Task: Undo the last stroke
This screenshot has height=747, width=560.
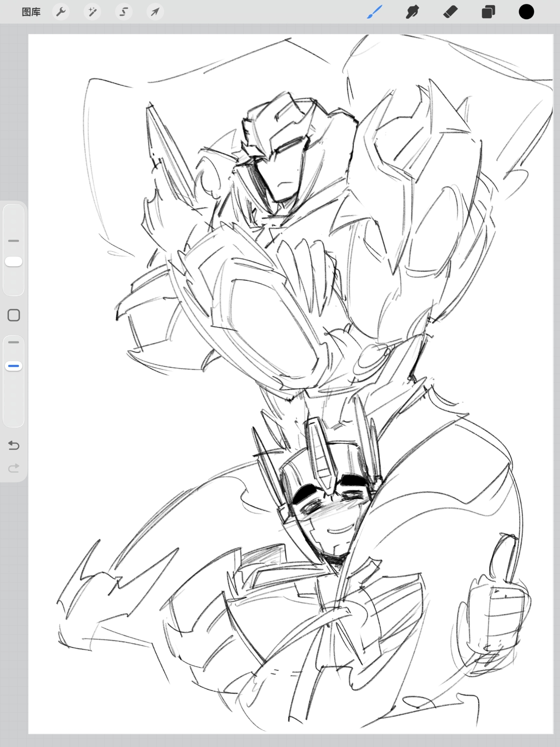Action: pos(14,445)
